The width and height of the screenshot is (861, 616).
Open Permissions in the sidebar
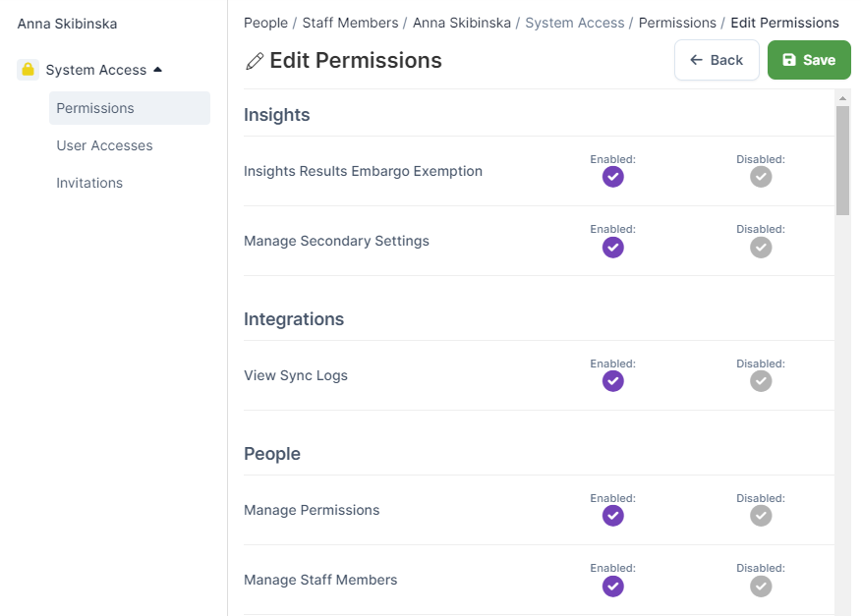[x=95, y=108]
